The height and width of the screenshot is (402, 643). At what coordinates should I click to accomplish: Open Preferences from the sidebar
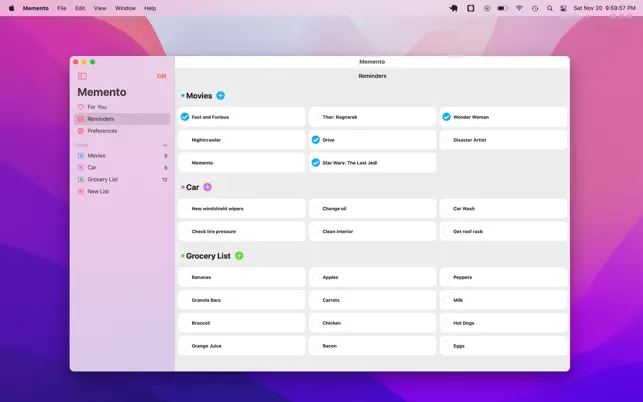click(x=122, y=131)
